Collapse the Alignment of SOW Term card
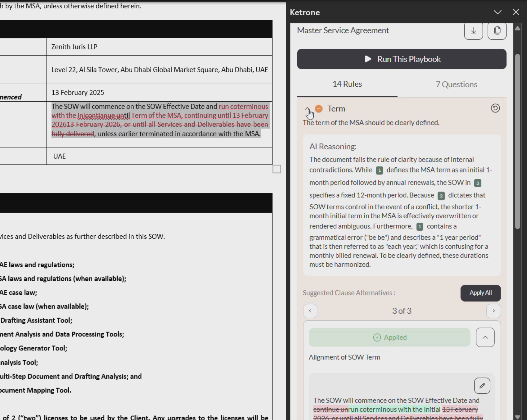 point(485,337)
